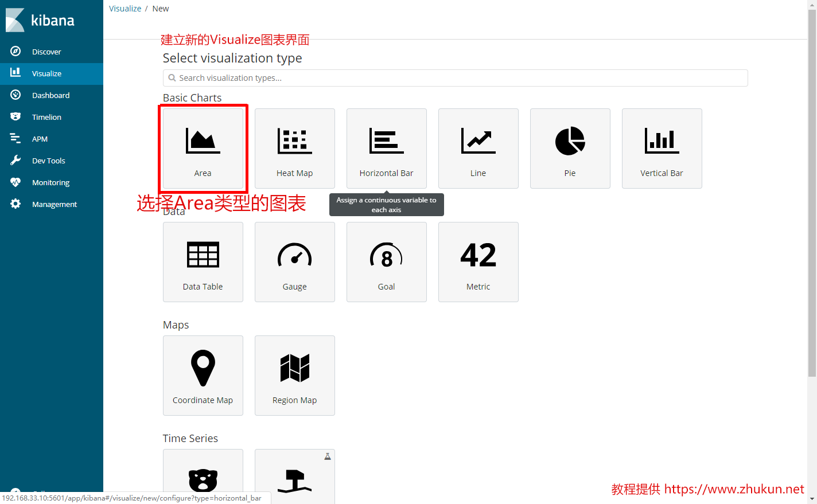817x504 pixels.
Task: Click the Goal label text
Action: (x=387, y=287)
